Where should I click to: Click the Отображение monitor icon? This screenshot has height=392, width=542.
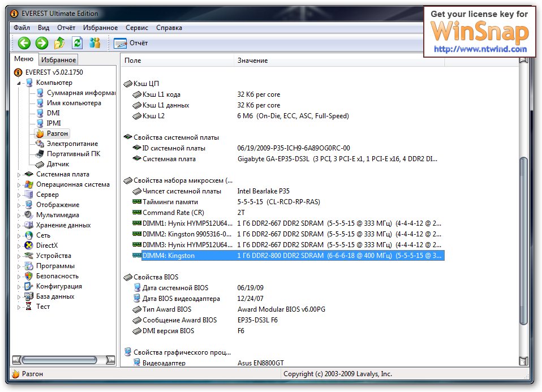tap(29, 205)
